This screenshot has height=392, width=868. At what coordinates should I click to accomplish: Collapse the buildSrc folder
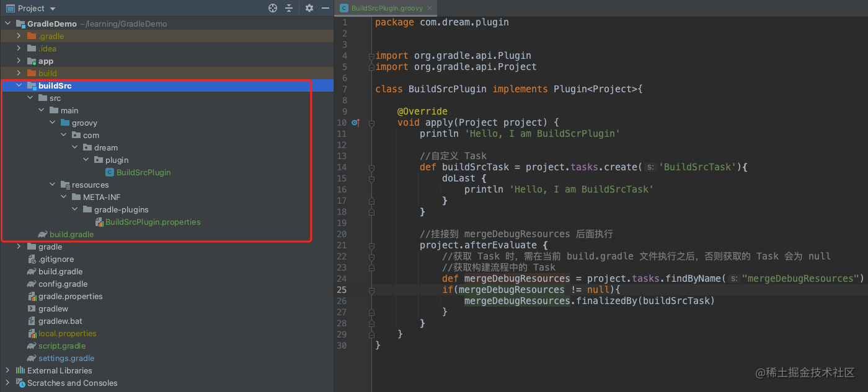coord(19,85)
